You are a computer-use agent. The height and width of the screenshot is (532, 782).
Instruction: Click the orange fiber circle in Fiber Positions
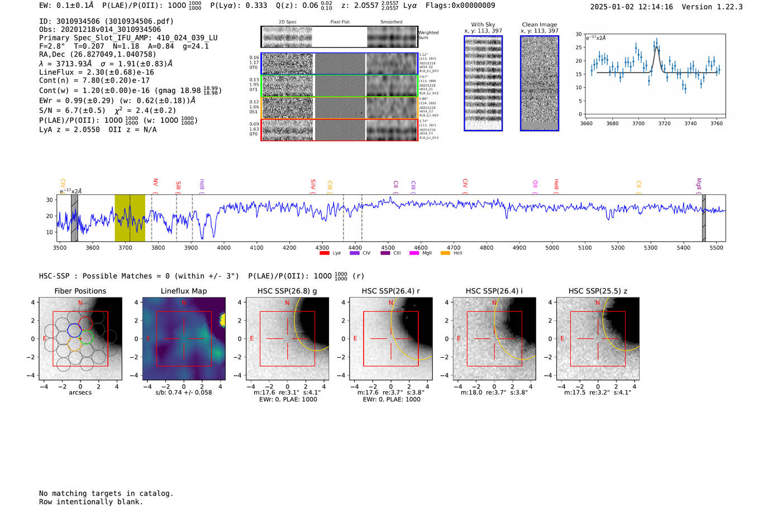[75, 344]
